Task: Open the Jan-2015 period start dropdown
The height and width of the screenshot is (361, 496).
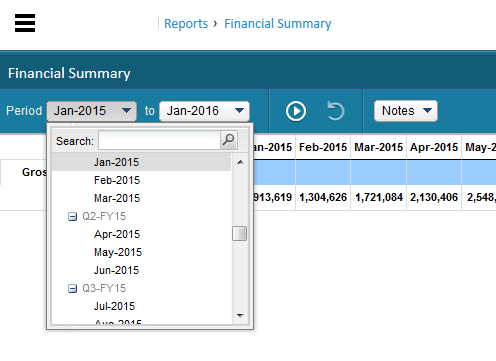Action: click(x=92, y=111)
